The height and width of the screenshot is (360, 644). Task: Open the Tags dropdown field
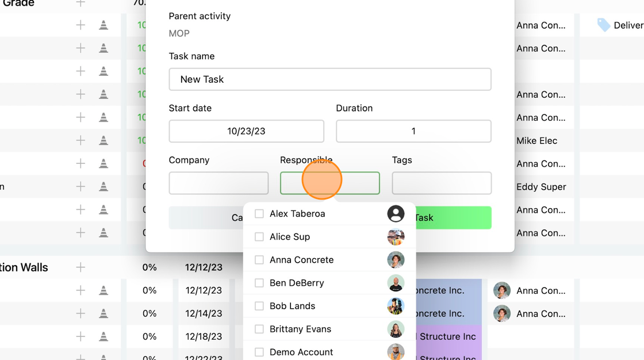click(x=442, y=183)
